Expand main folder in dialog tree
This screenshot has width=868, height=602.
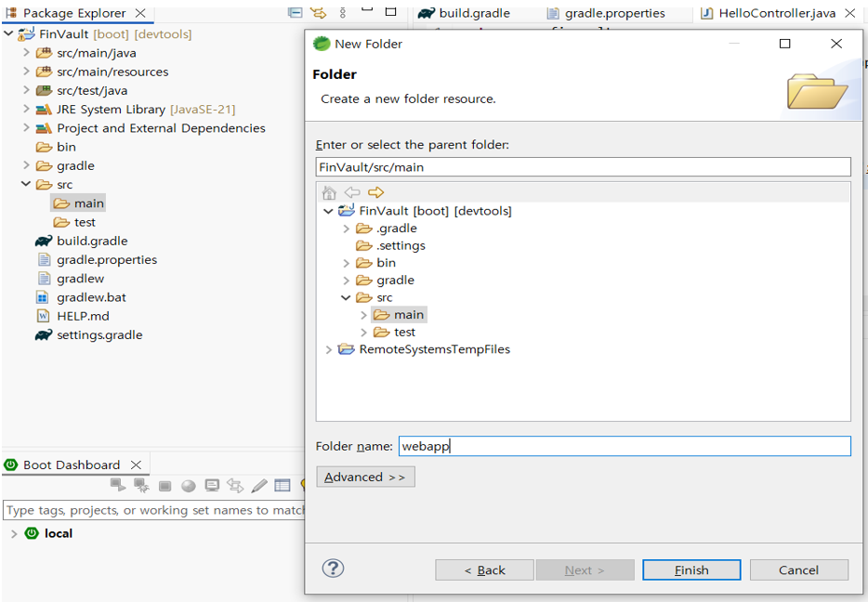(363, 315)
